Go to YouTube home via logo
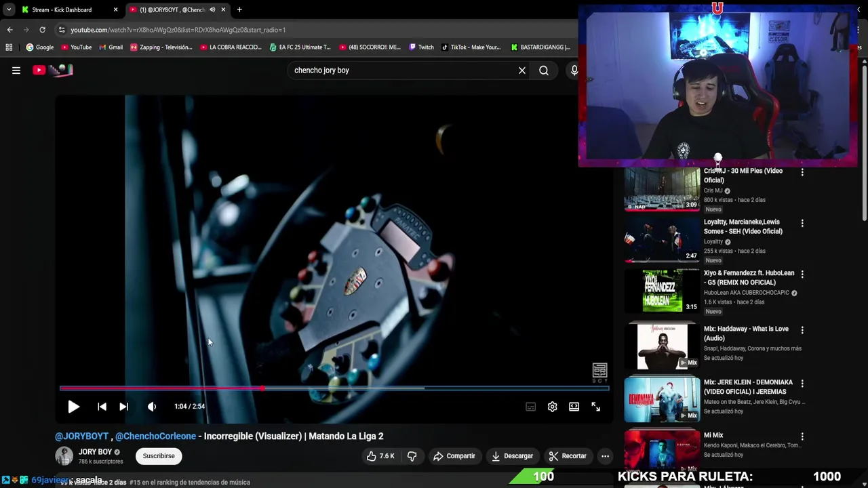 [x=53, y=70]
